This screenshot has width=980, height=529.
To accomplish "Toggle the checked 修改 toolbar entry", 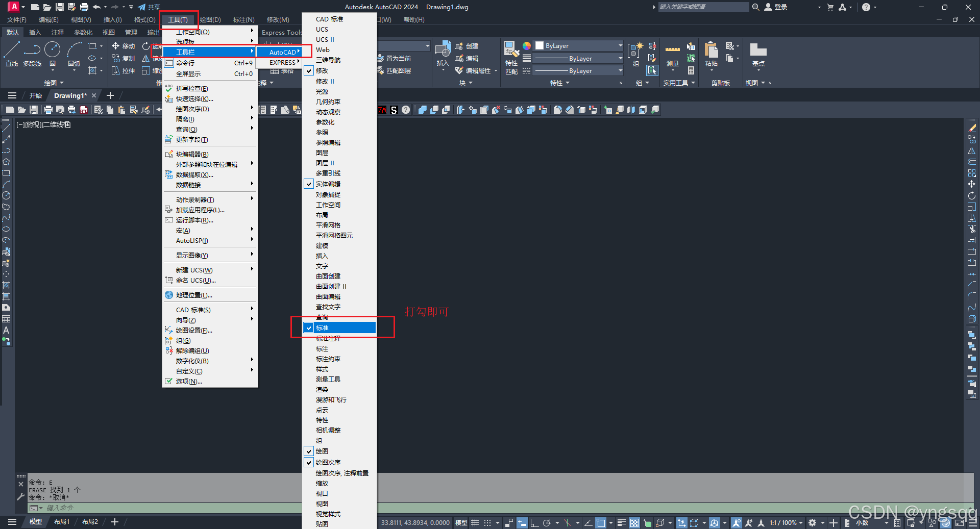I will pos(339,70).
